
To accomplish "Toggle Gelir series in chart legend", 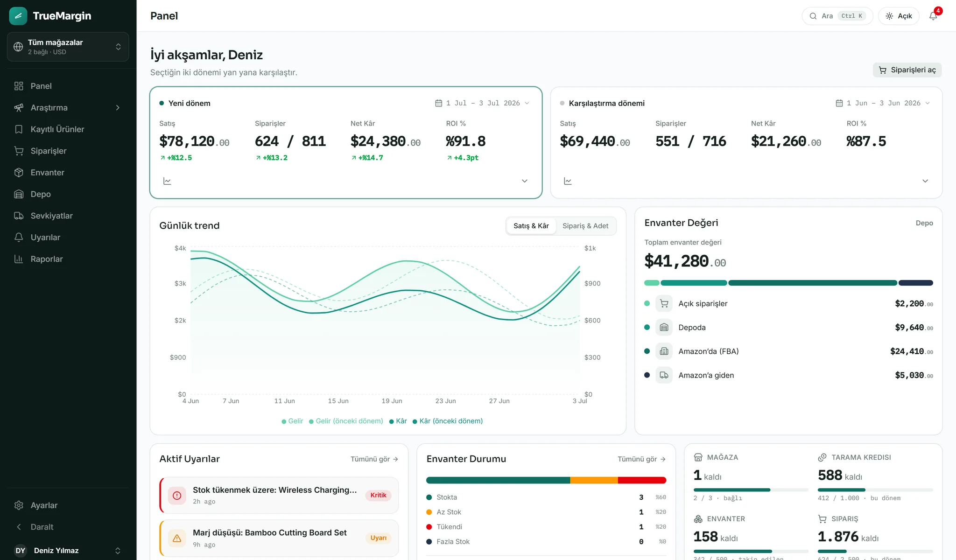I will (x=292, y=421).
